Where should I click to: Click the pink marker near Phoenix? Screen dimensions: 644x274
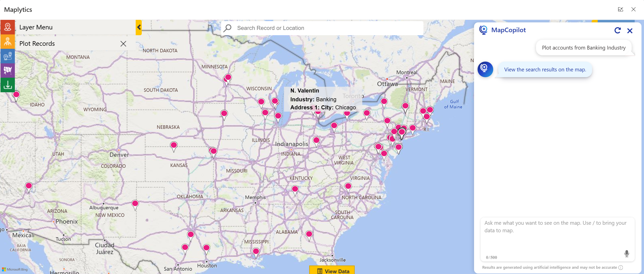click(28, 186)
